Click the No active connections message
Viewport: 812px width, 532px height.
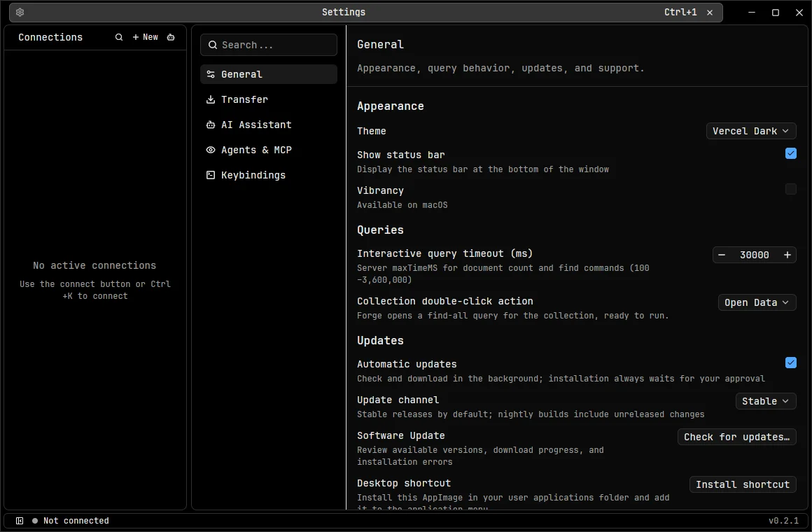[x=94, y=266]
